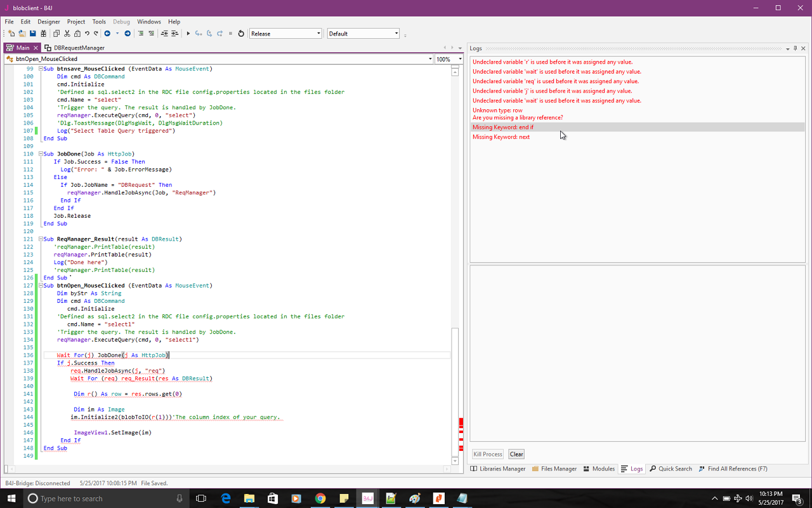Click the Save file toolbar icon
This screenshot has height=508, width=812.
(x=33, y=34)
